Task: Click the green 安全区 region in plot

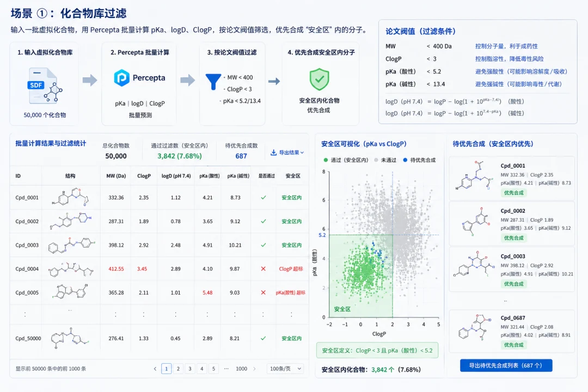Action: pos(361,276)
